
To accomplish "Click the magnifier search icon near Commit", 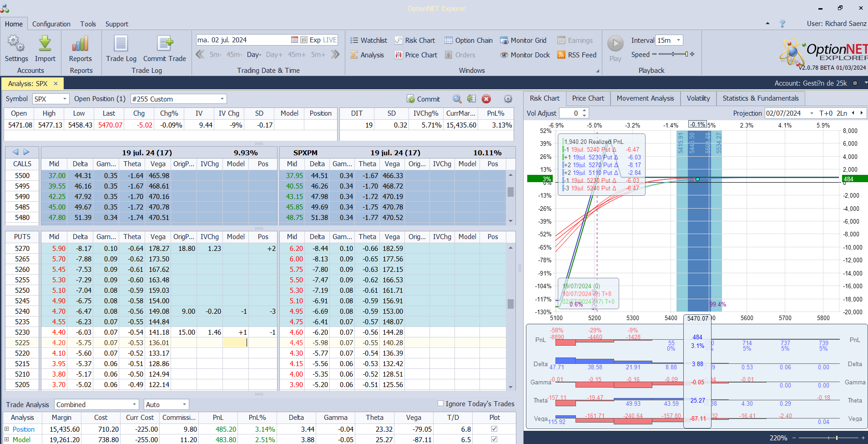I will point(457,99).
